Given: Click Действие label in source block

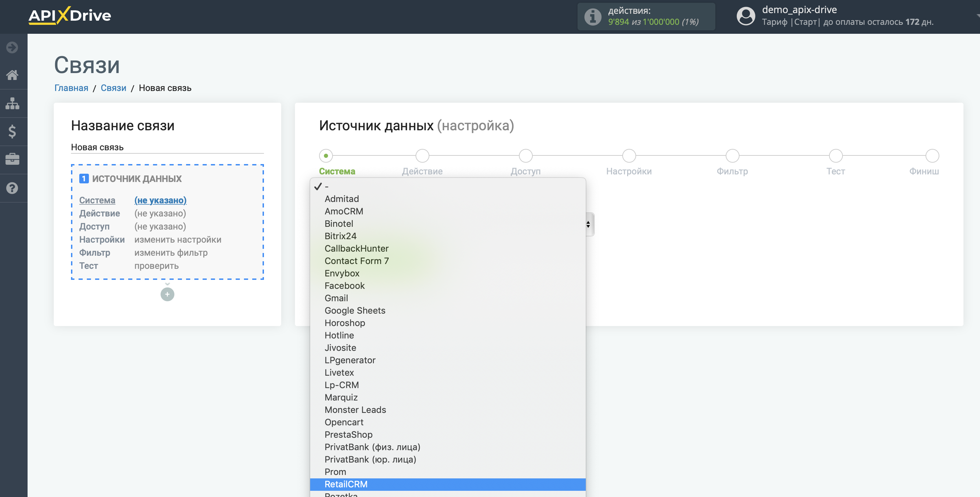Looking at the screenshot, I should tap(99, 213).
